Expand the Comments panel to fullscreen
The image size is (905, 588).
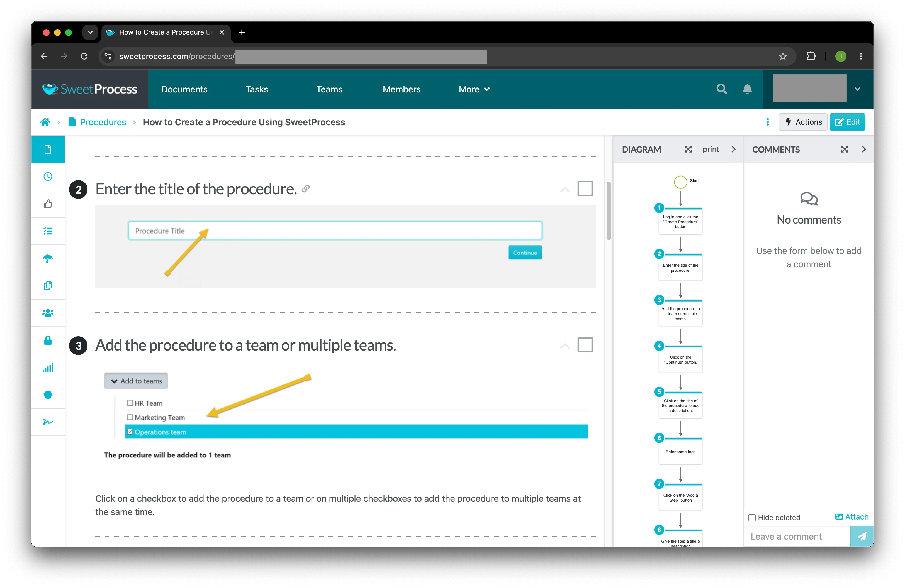[x=845, y=149]
